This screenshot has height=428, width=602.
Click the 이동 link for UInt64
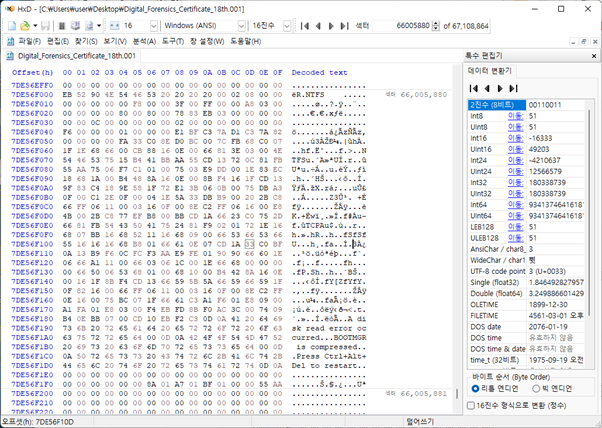click(x=516, y=216)
